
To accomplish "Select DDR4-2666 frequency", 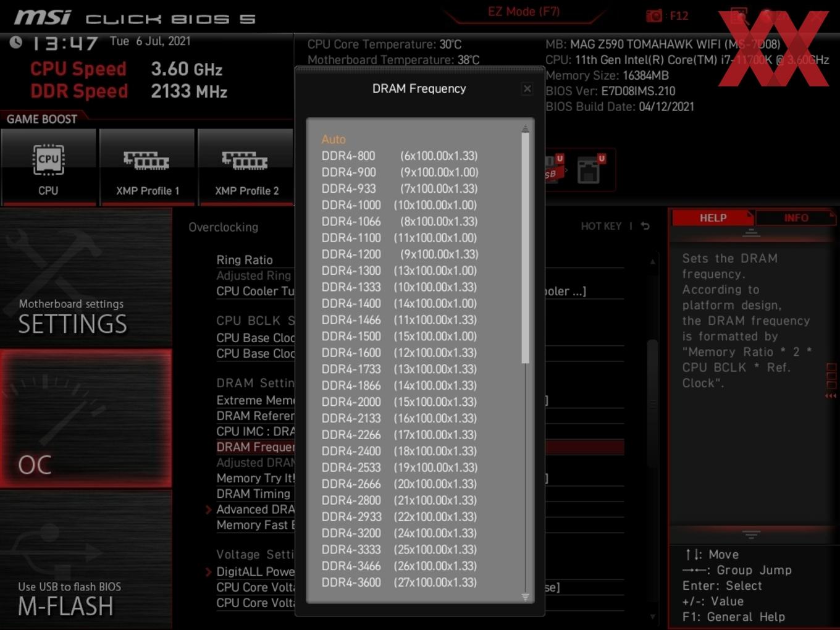I will [400, 484].
